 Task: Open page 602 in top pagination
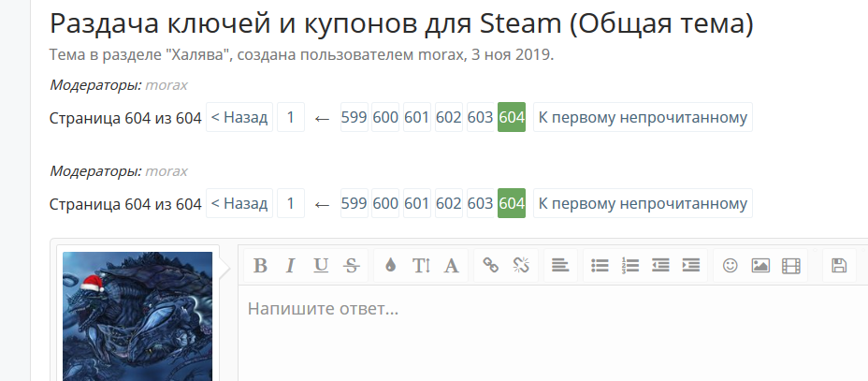[448, 117]
